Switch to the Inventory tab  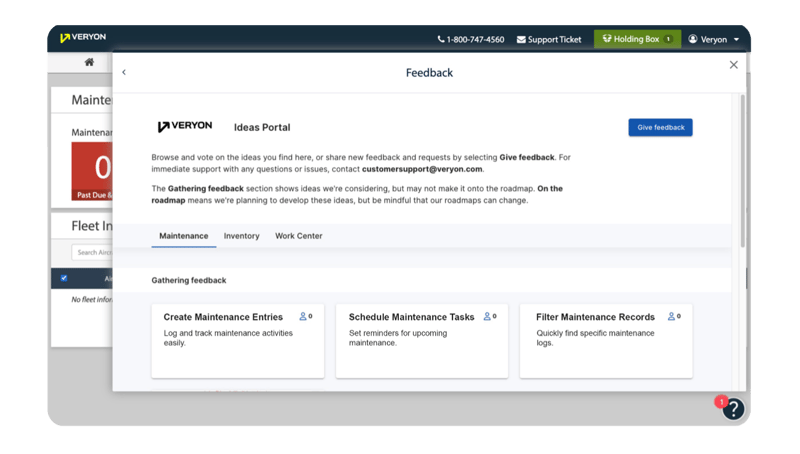coord(241,236)
